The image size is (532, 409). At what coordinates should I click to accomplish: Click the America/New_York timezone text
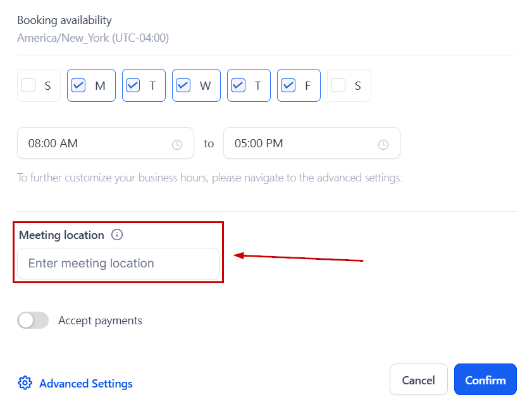coord(93,38)
